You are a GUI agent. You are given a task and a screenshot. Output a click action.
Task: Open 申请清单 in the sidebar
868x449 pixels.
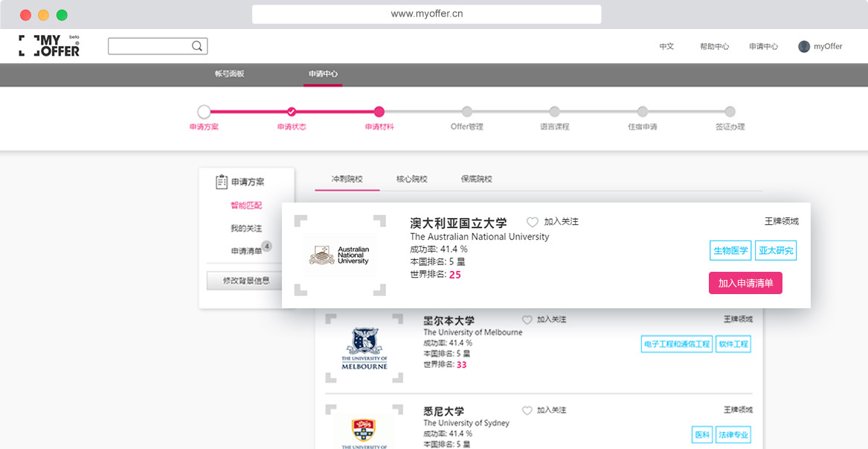point(246,251)
